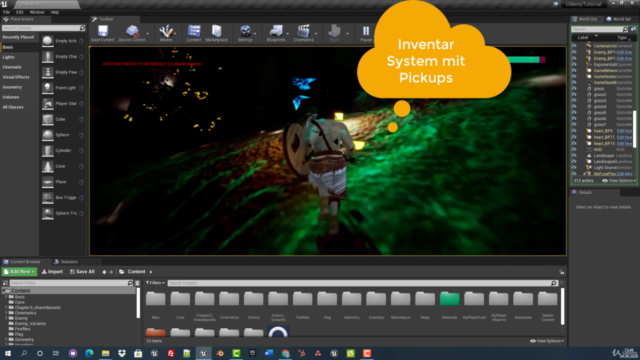Image resolution: width=640 pixels, height=360 pixels.
Task: Open the Window menu
Action: pyautogui.click(x=37, y=12)
